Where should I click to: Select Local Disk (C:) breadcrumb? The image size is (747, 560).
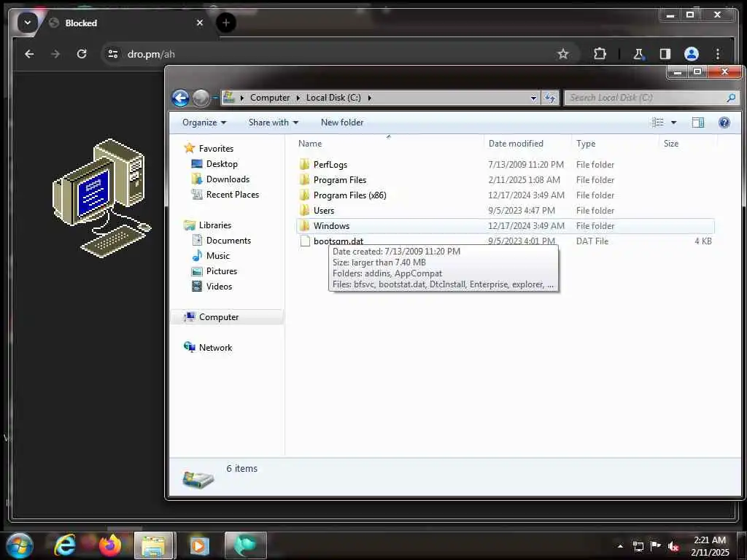click(x=333, y=98)
